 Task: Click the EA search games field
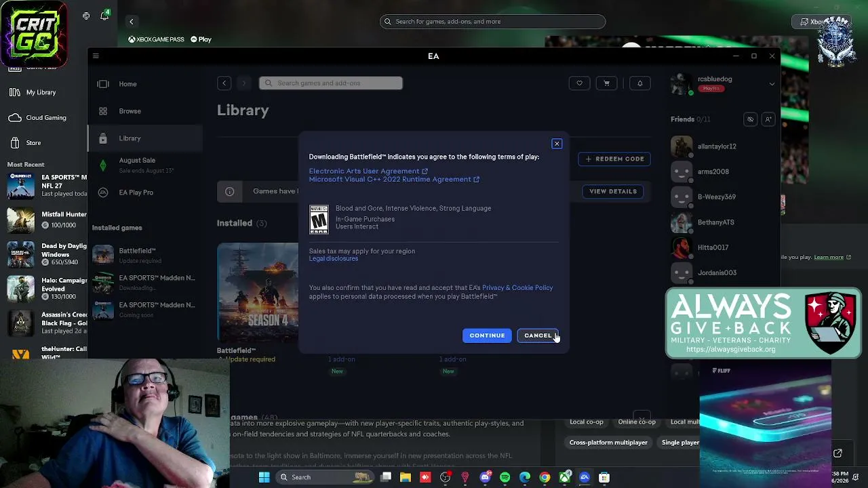[x=331, y=83]
